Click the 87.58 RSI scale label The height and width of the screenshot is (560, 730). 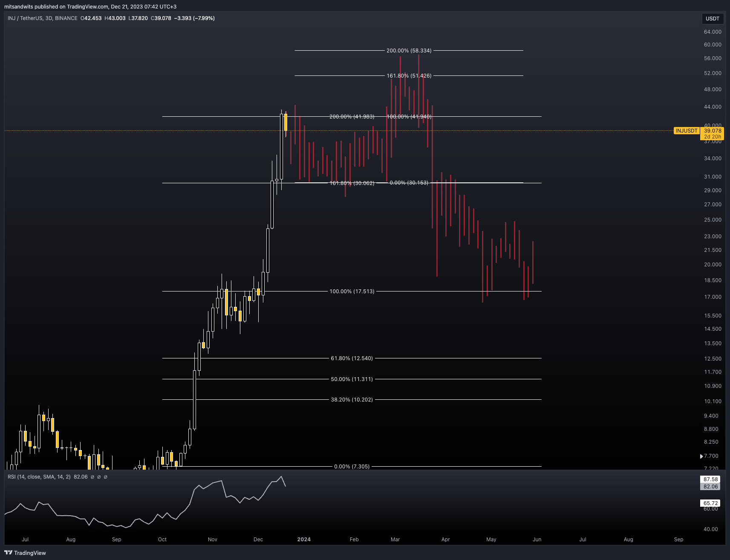tap(710, 479)
